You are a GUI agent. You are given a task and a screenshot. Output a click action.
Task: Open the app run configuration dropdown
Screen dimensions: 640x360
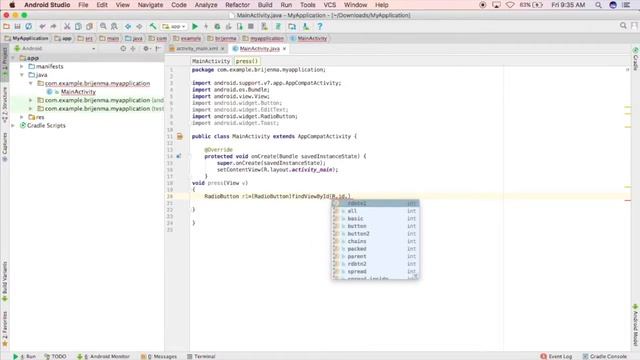pos(174,27)
